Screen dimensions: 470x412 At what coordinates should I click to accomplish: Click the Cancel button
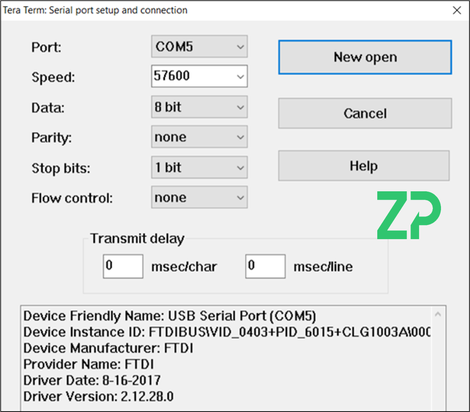point(365,113)
